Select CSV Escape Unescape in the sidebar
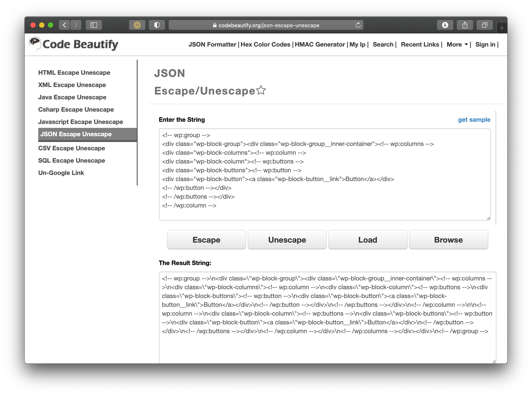This screenshot has height=396, width=532. pos(72,148)
